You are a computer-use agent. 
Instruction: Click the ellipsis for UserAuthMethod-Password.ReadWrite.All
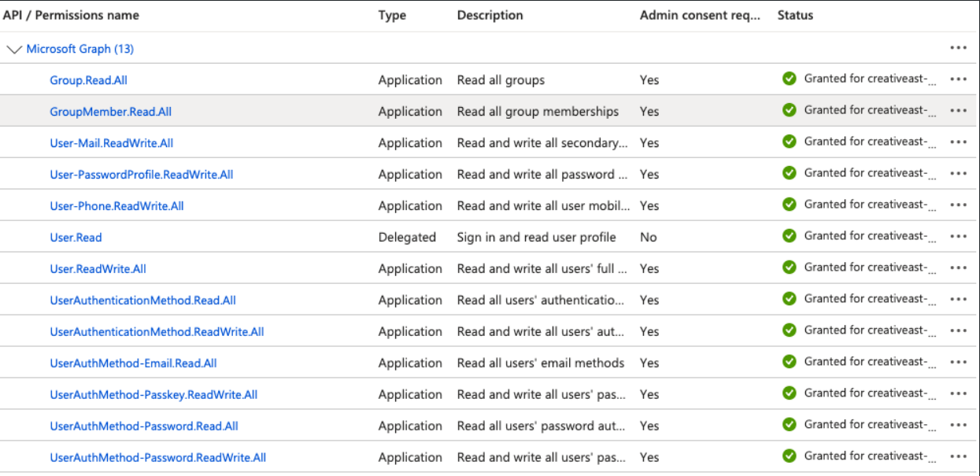[957, 457]
